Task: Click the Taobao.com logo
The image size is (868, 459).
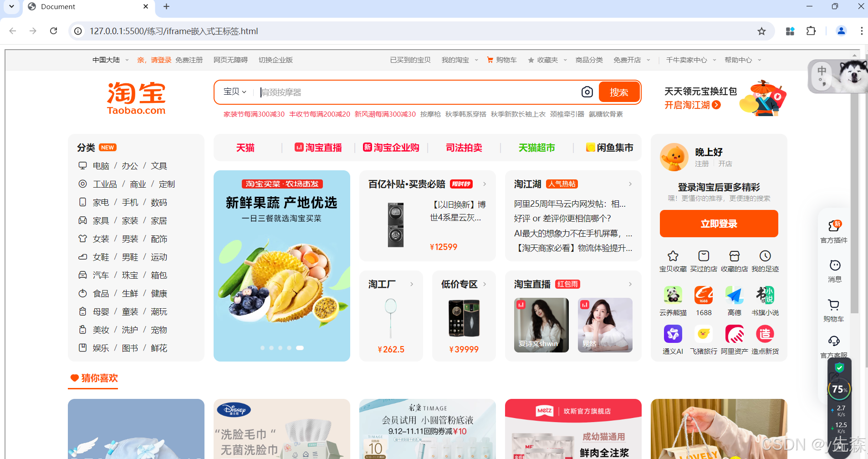Action: tap(136, 98)
